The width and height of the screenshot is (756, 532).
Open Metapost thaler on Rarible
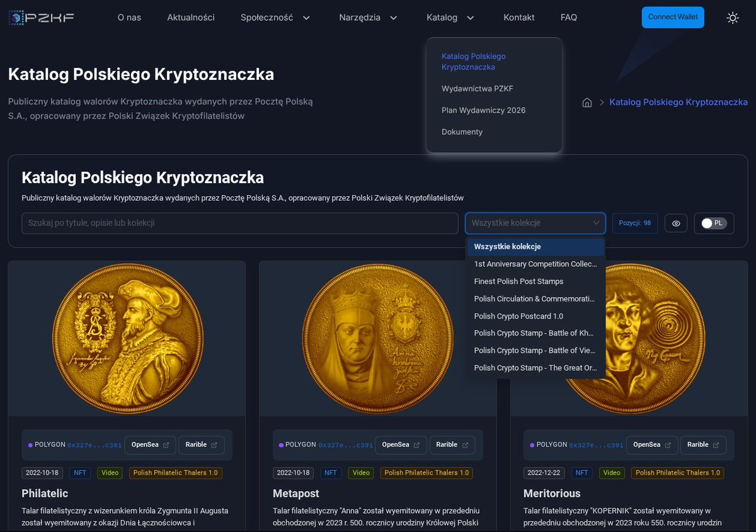(452, 445)
